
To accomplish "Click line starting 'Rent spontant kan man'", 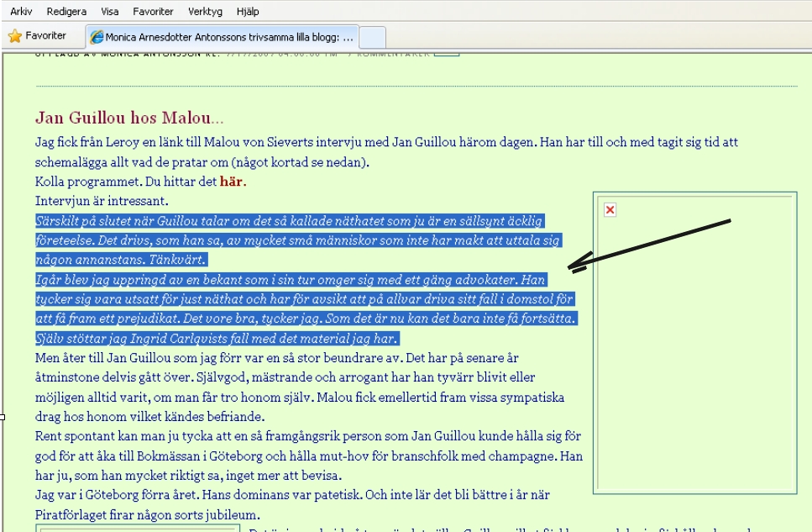I will click(307, 436).
